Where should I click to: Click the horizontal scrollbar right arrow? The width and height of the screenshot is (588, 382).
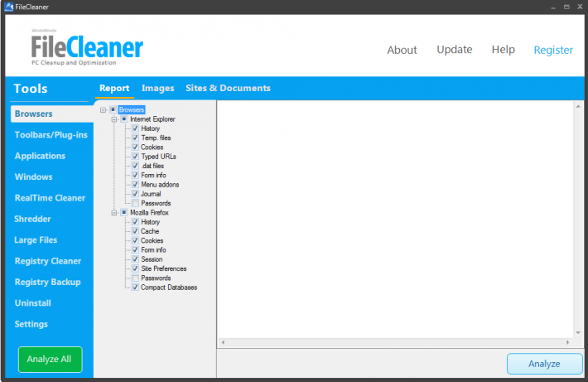click(x=568, y=342)
